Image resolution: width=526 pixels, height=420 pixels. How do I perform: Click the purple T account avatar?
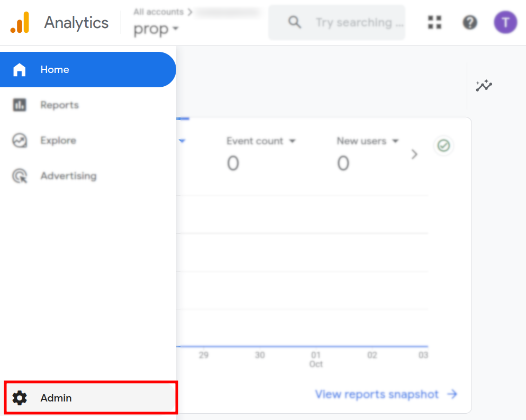(505, 22)
